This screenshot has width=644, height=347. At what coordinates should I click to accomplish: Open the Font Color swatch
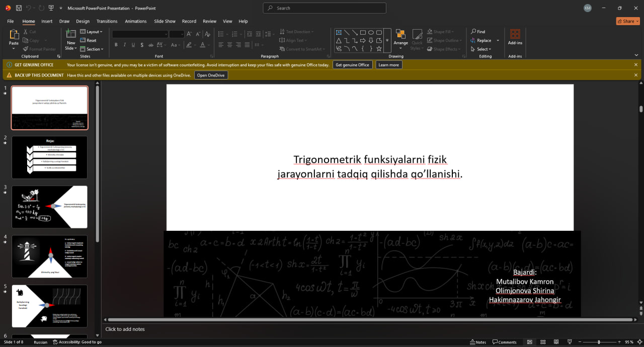203,45
